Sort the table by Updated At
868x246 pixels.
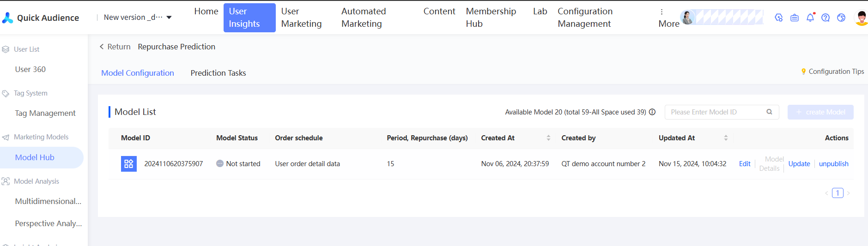pyautogui.click(x=726, y=138)
